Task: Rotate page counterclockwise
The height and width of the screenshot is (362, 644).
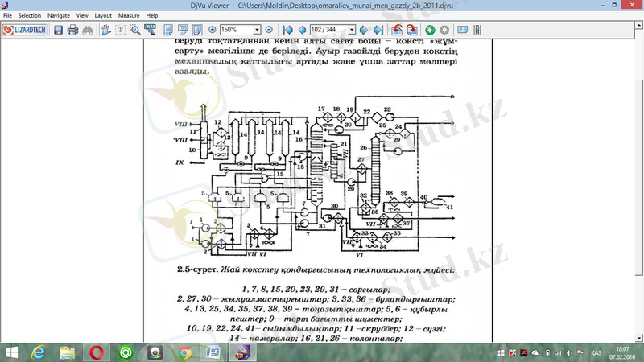Action: [x=397, y=30]
